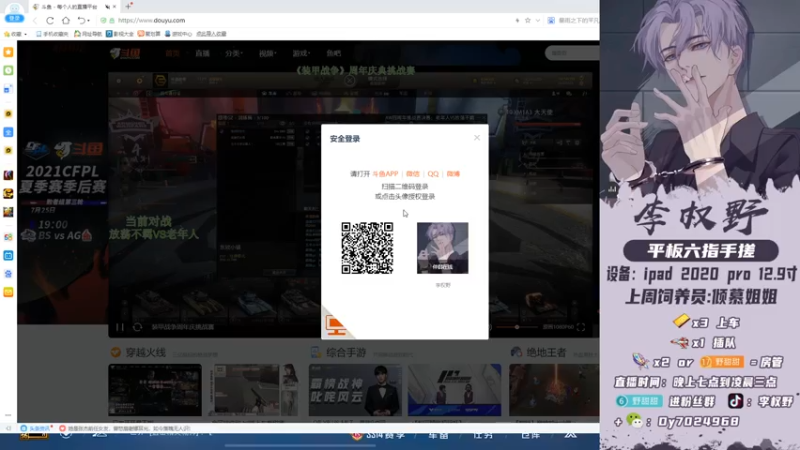Open the third blue sidebar icon
Image resolution: width=800 pixels, height=450 pixels.
pos(8,89)
